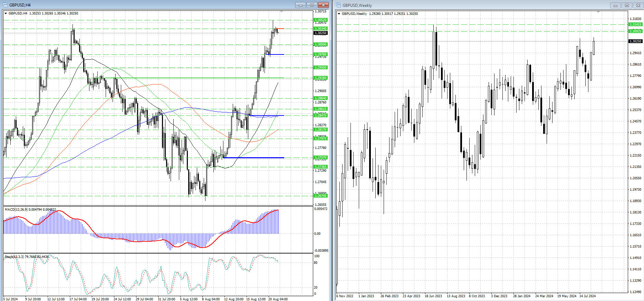This screenshot has height=301, width=644.
Task: Select the 1.30000 price level label
Action: [x=320, y=44]
